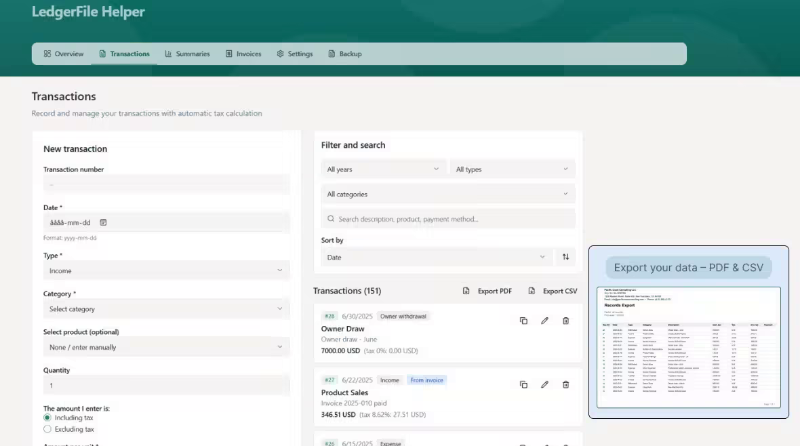
Task: Open the All years filter dropdown
Action: click(382, 170)
